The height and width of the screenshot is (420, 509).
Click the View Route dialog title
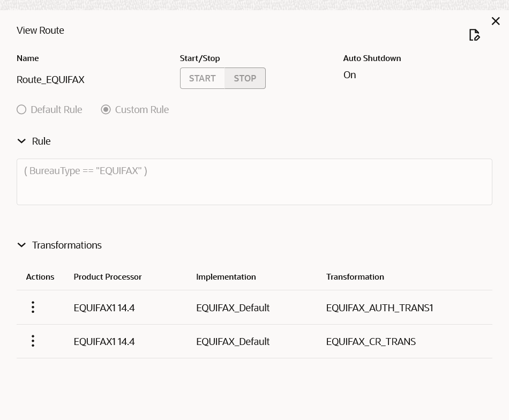coord(40,30)
